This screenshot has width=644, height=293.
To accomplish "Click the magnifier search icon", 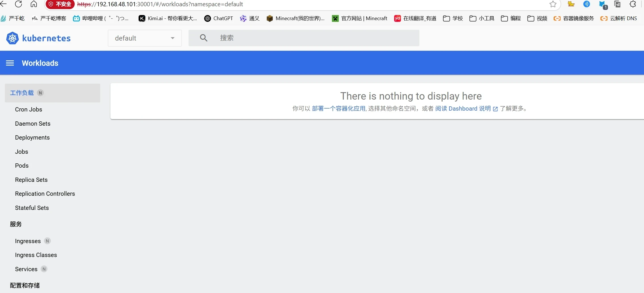I will (x=204, y=38).
